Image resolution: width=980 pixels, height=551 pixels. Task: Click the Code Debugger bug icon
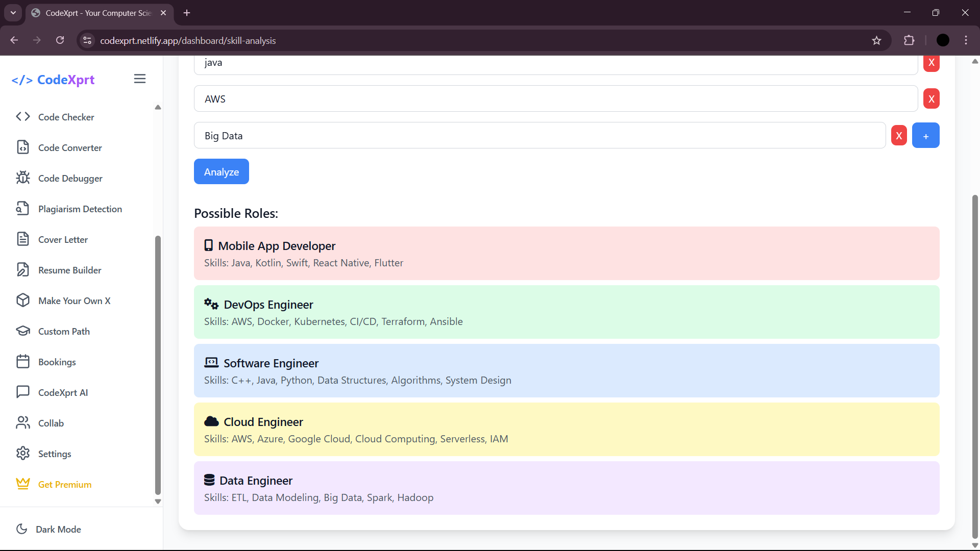[x=23, y=178]
